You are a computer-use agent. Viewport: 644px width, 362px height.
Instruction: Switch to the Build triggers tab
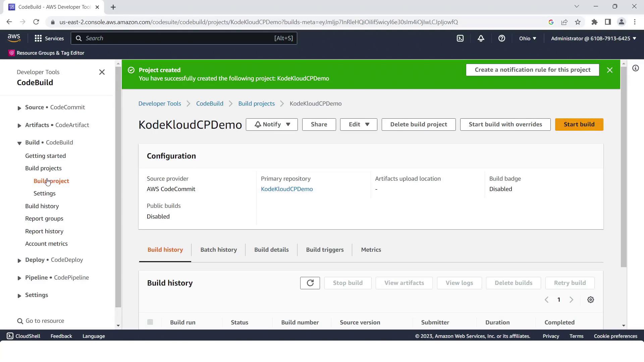coord(324,250)
